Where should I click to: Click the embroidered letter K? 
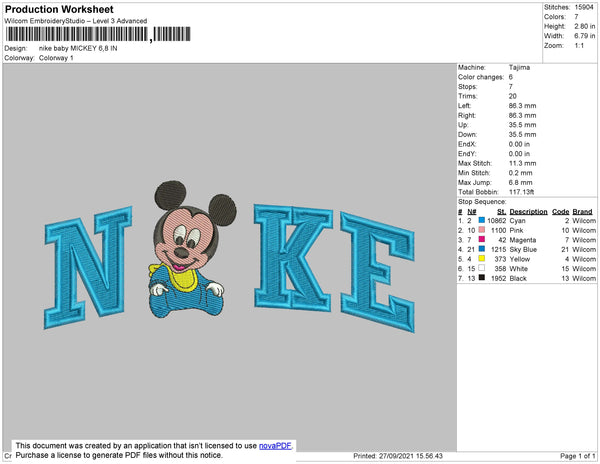(293, 257)
